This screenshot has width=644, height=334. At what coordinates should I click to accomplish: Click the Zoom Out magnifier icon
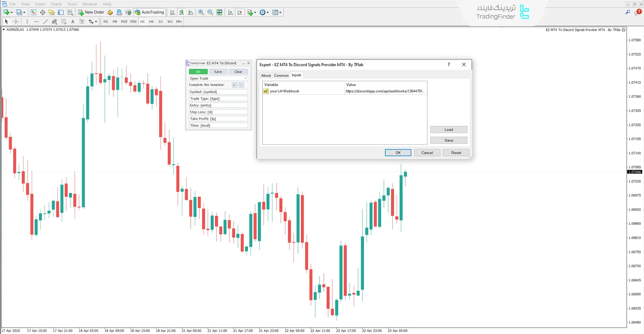click(210, 12)
